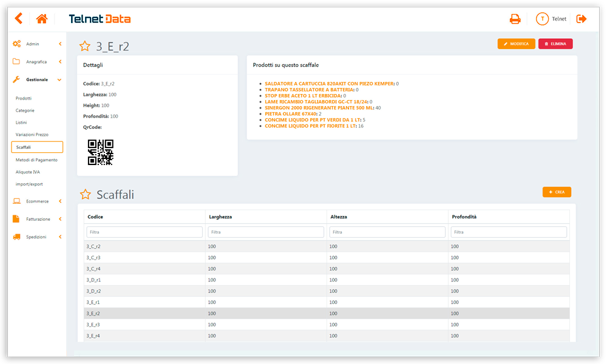The image size is (607, 364).
Task: Sort by the Altezza column header
Action: coord(338,217)
